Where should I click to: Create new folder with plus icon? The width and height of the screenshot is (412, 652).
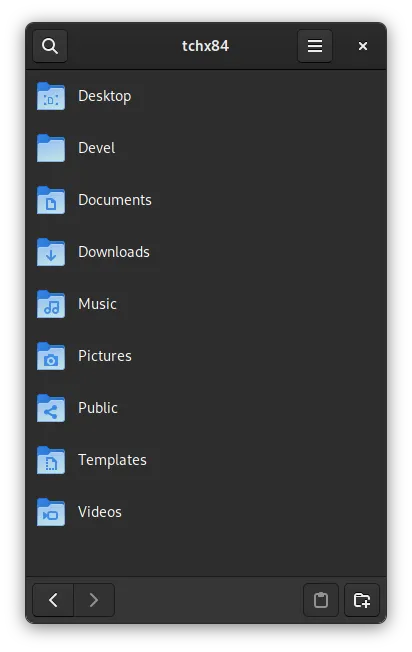click(x=362, y=600)
